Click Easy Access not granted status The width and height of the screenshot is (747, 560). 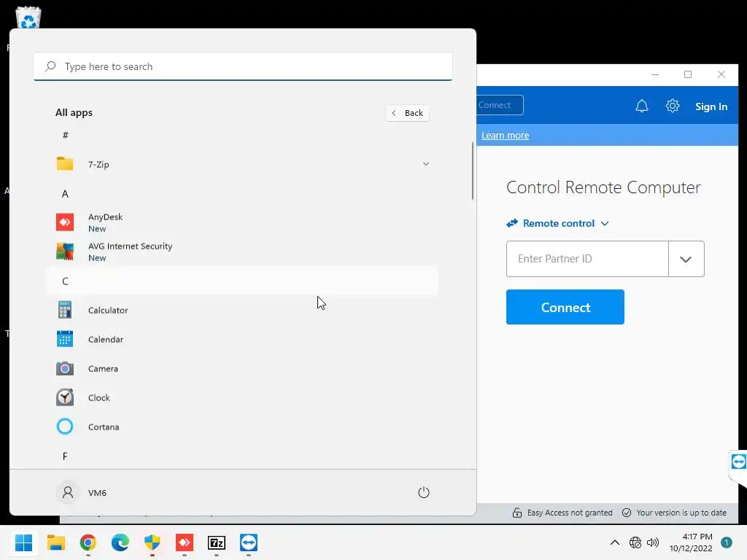(562, 513)
